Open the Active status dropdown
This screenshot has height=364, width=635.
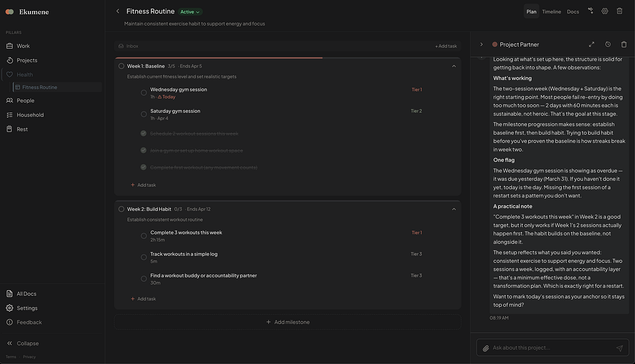click(x=190, y=12)
